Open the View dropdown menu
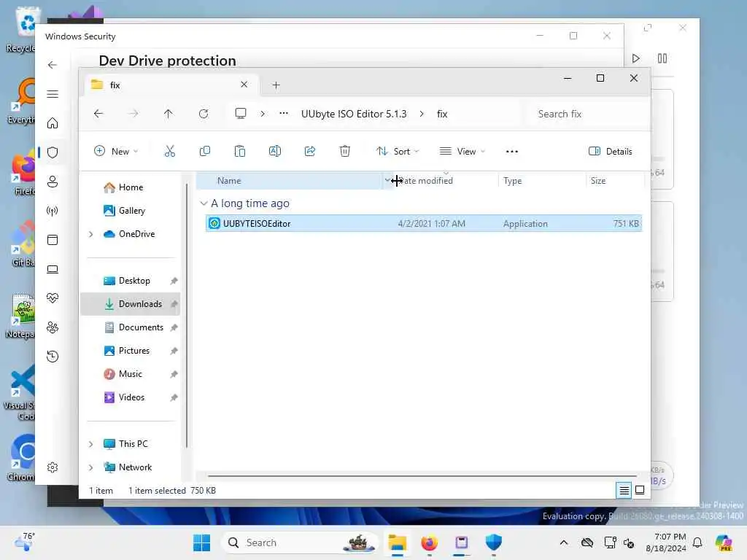Viewport: 747px width, 560px height. tap(462, 152)
